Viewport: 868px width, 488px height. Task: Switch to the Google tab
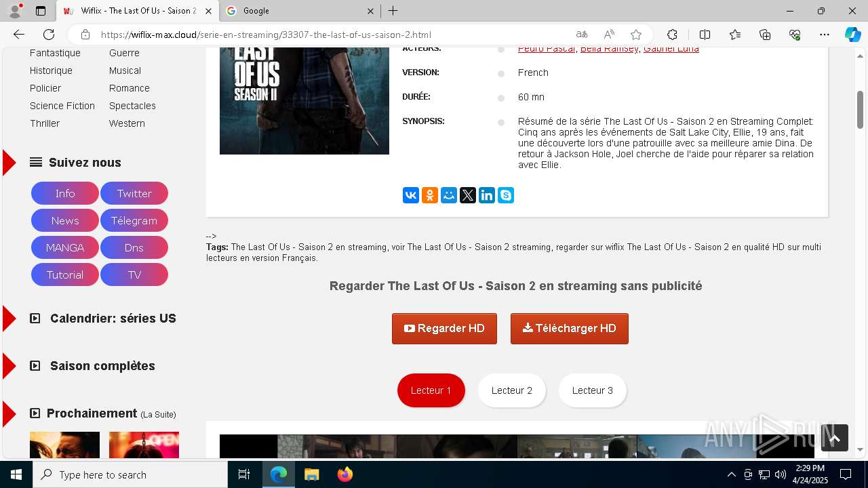click(302, 11)
